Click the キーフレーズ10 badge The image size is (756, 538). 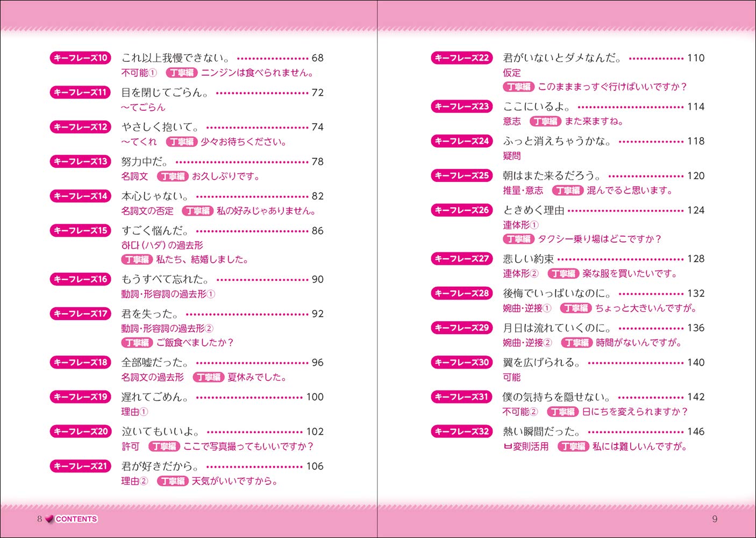pyautogui.click(x=80, y=58)
